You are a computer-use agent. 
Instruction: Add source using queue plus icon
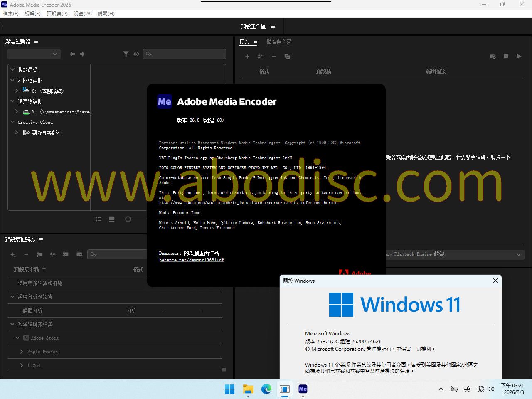pyautogui.click(x=247, y=57)
